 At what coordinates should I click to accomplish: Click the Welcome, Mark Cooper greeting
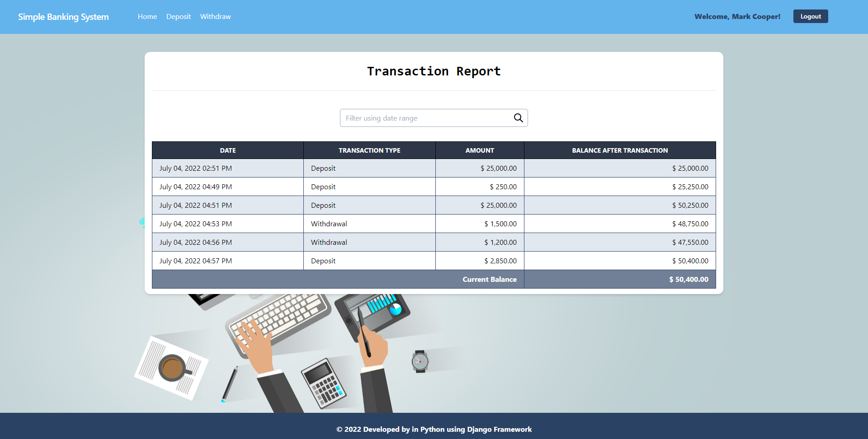click(x=737, y=16)
